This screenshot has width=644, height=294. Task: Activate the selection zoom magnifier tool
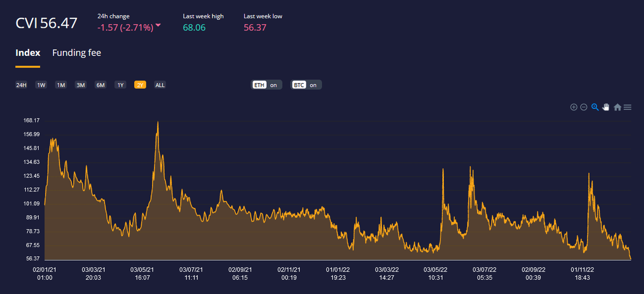click(x=595, y=107)
